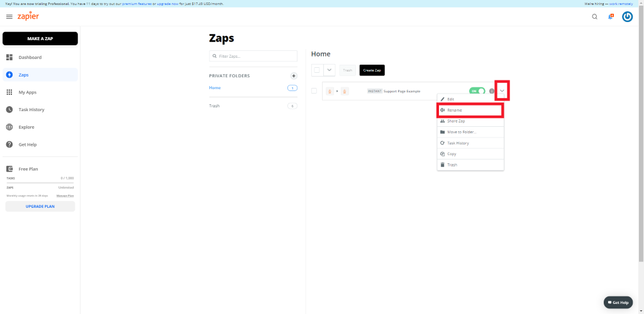Click the Zaps lightning bolt icon
The width and height of the screenshot is (644, 314).
coord(9,75)
